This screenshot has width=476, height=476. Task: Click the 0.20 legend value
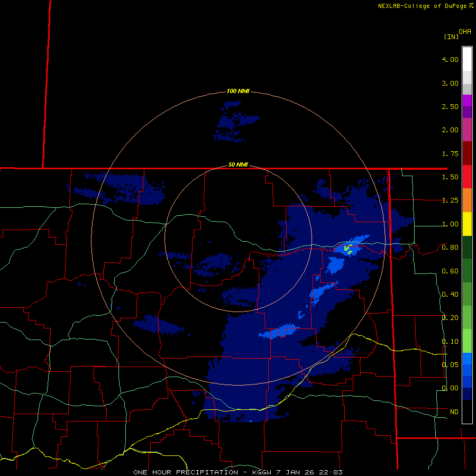[x=450, y=318]
